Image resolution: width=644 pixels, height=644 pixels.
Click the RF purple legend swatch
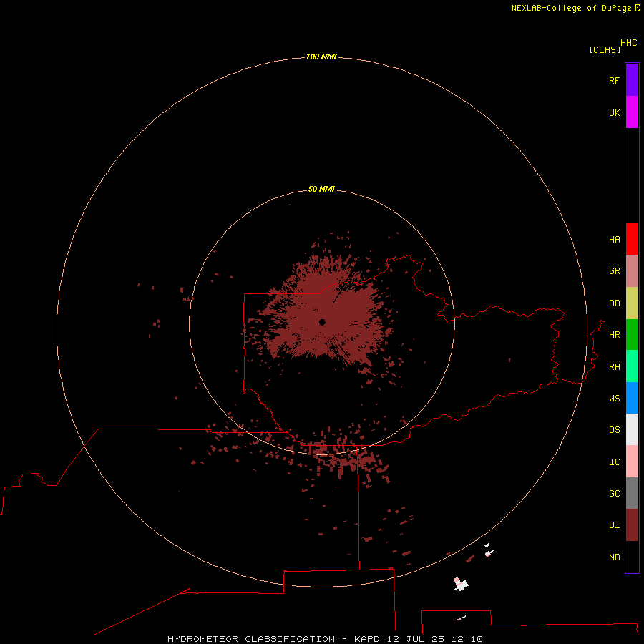pyautogui.click(x=632, y=80)
